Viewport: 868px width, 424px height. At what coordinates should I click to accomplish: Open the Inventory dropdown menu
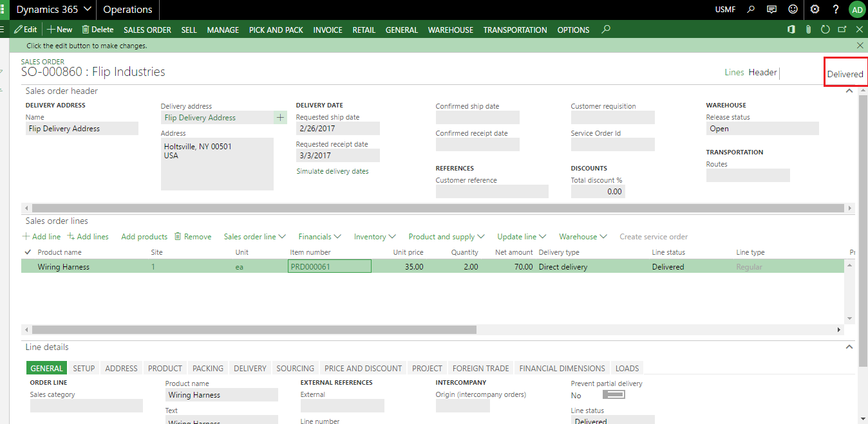pos(374,237)
